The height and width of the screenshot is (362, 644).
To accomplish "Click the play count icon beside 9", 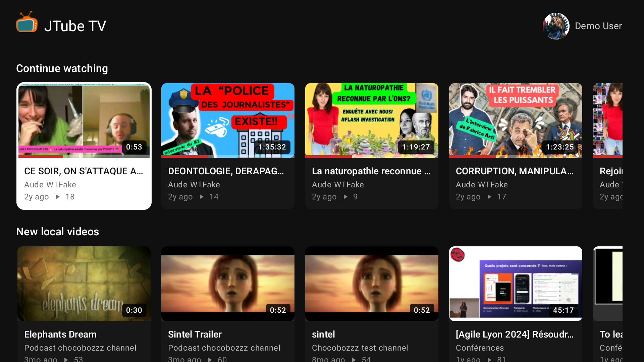I will point(345,197).
